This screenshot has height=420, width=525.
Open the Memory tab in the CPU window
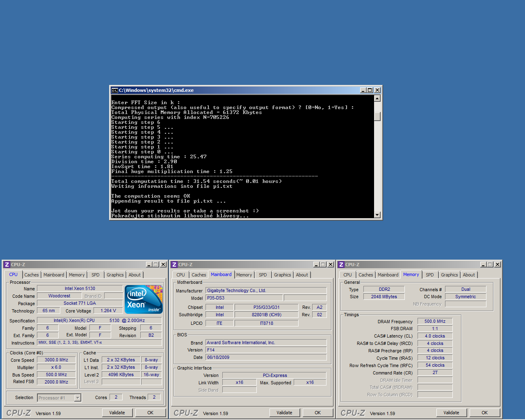[x=77, y=275]
